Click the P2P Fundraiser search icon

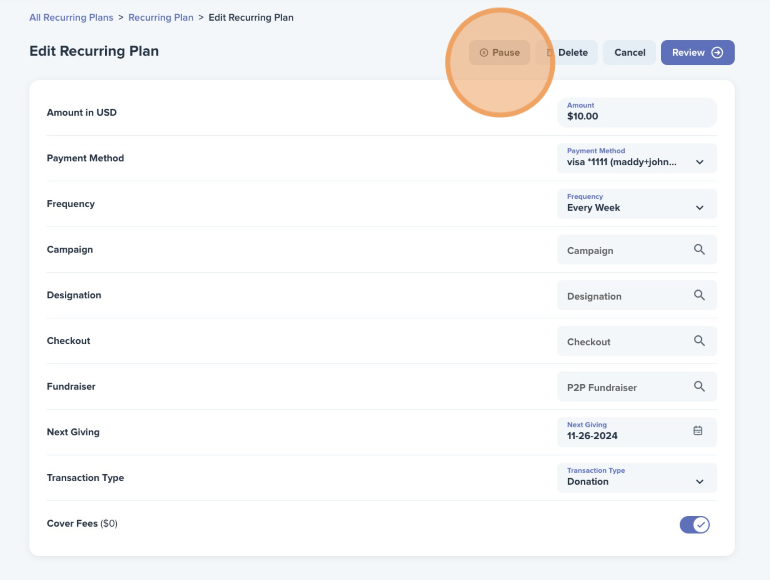coord(699,387)
